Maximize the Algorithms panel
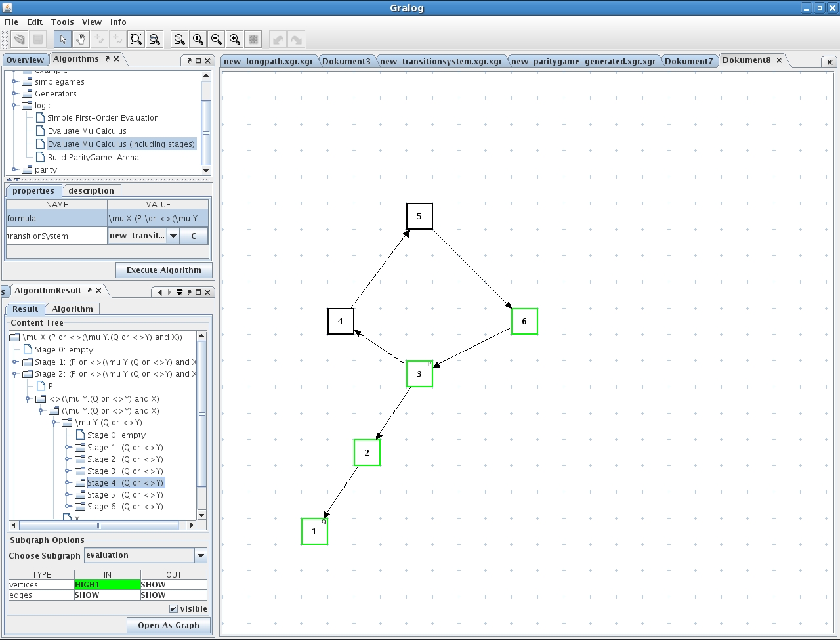Image resolution: width=840 pixels, height=640 pixels. point(198,60)
